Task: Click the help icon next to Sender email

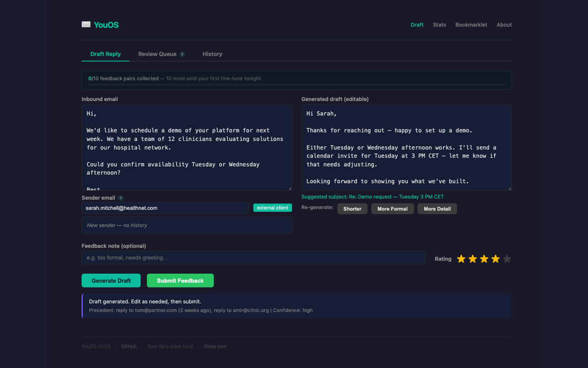Action: click(x=121, y=198)
